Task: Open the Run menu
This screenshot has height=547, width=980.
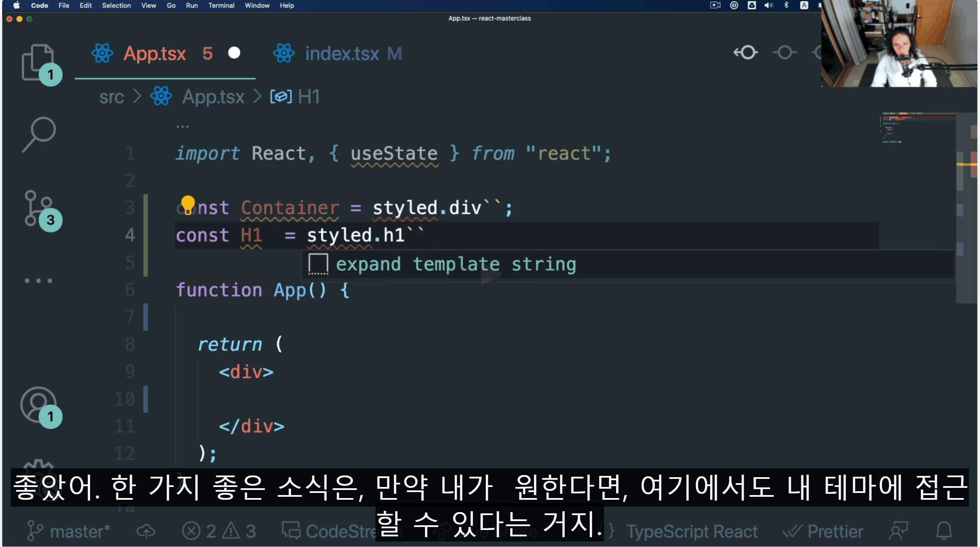Action: 192,6
